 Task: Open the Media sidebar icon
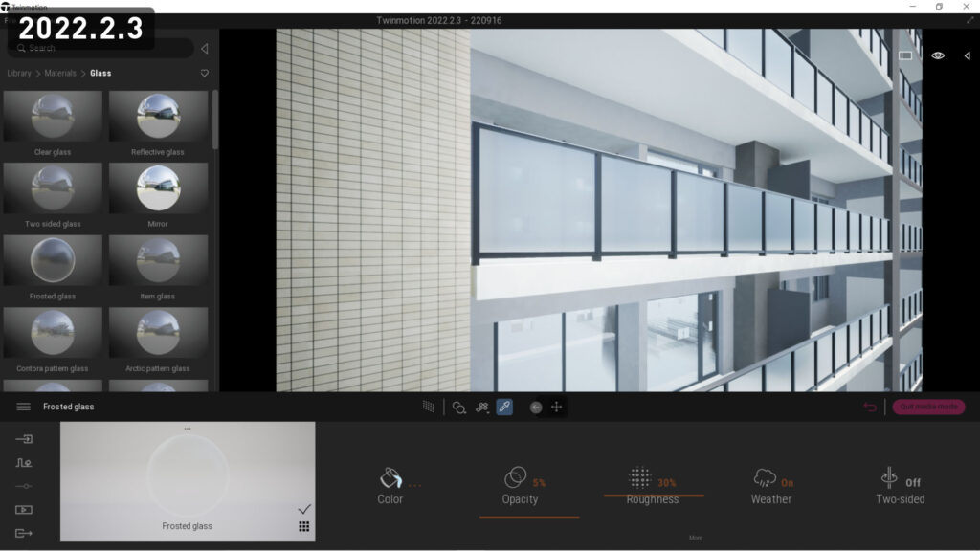point(24,510)
